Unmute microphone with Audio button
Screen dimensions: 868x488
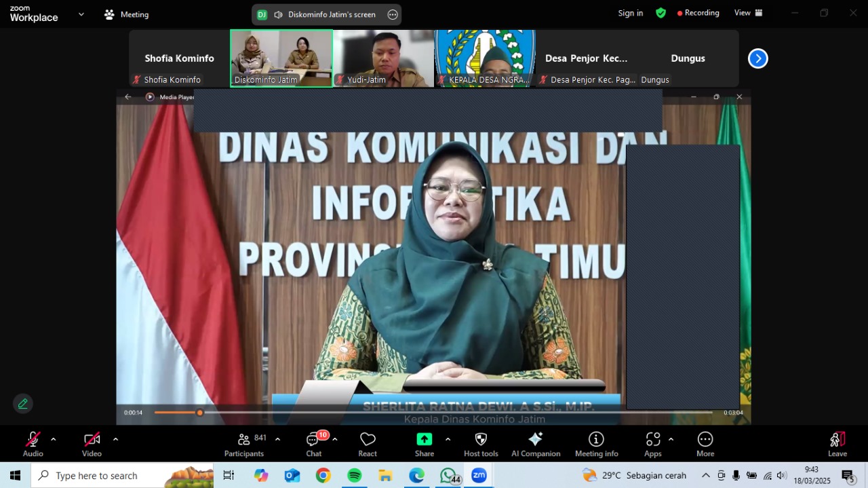point(33,444)
